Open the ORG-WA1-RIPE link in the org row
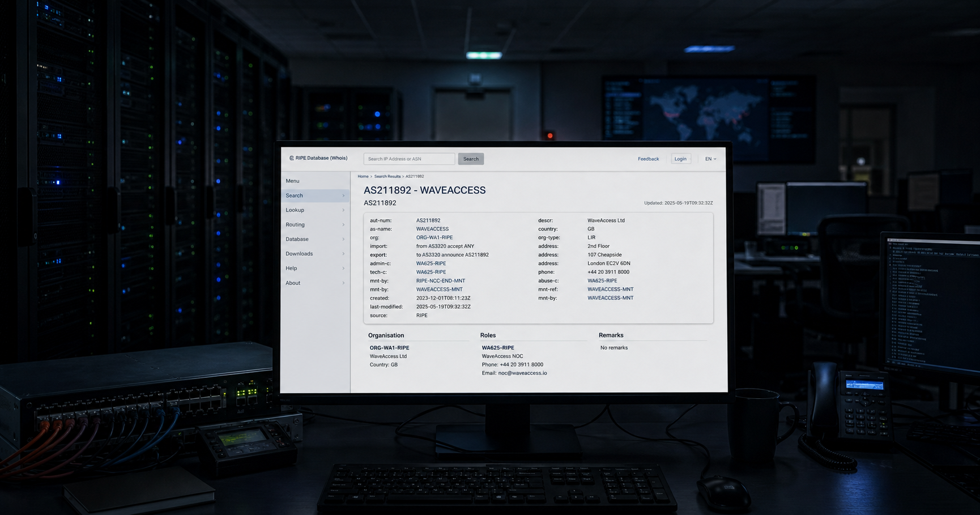 point(434,237)
